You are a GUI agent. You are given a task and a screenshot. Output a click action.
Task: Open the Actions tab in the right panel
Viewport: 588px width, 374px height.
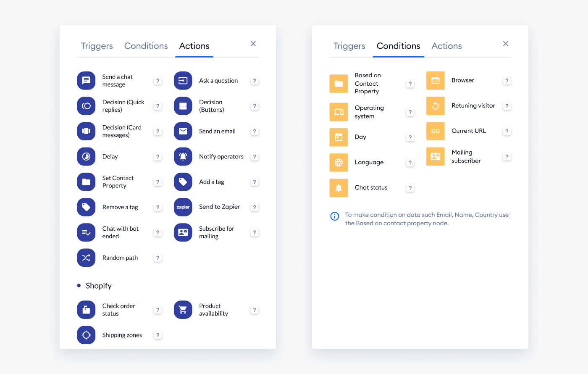[x=446, y=46]
